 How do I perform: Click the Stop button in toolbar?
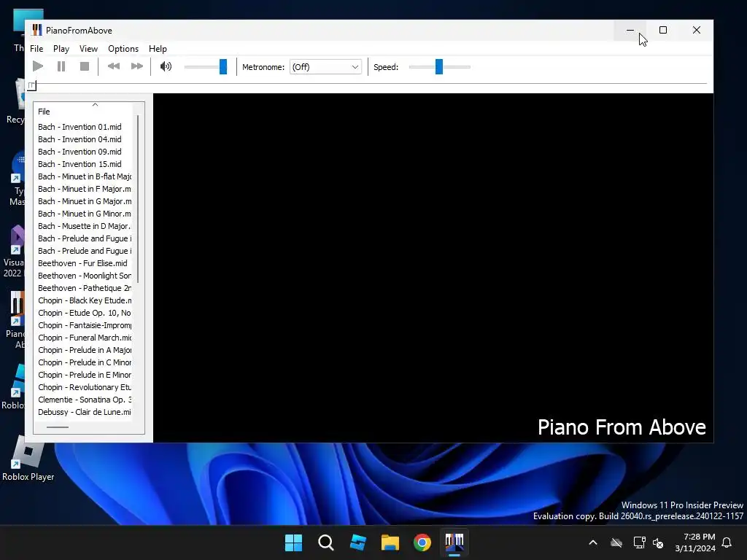(85, 66)
